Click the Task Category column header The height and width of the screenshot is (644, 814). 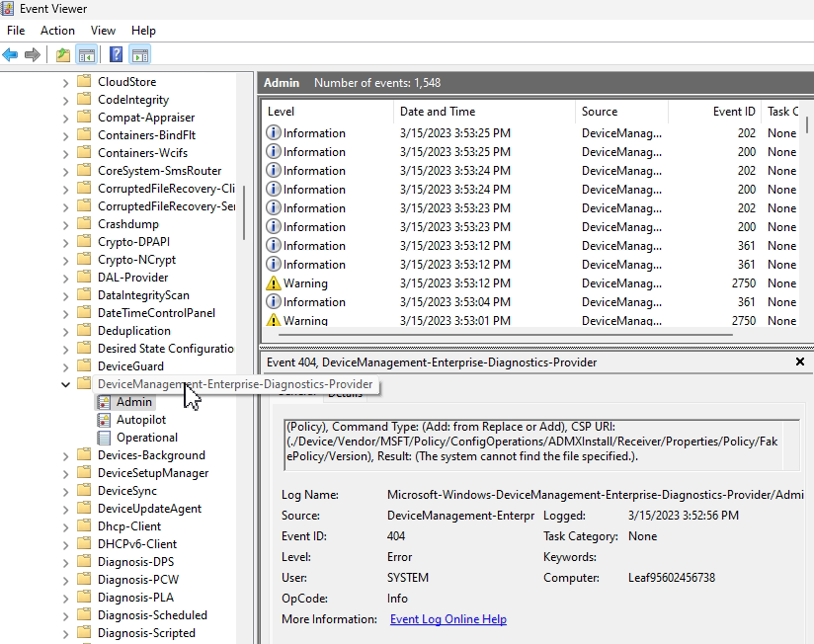click(x=782, y=112)
